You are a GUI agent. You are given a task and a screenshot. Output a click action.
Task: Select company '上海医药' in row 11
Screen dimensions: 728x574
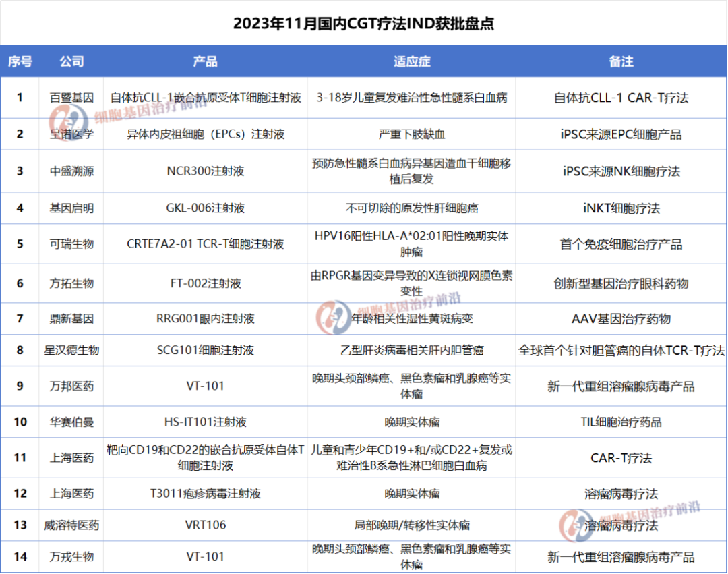[x=71, y=458]
